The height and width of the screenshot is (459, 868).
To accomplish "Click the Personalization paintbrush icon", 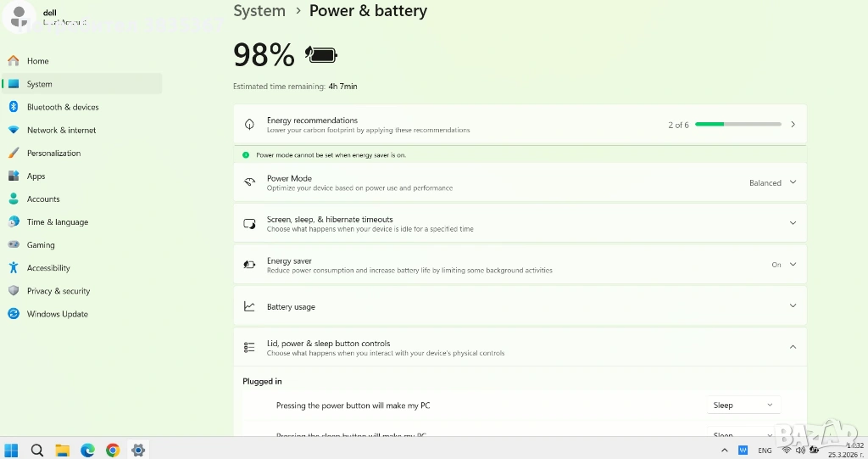I will (x=14, y=153).
